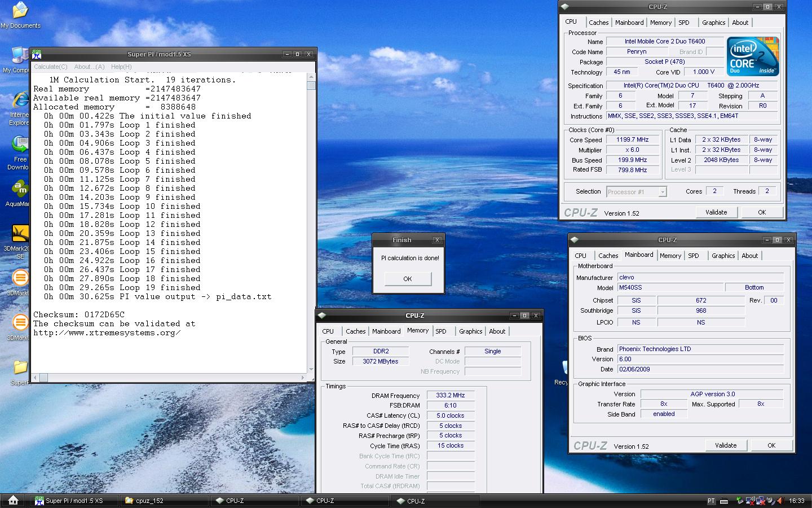This screenshot has width=812, height=508.
Task: Open the Free Download Manager desktop icon
Action: tap(19, 152)
